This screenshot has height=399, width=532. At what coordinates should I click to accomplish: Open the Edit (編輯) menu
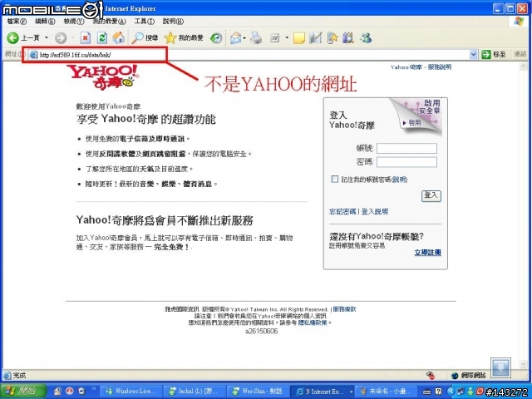(45, 21)
